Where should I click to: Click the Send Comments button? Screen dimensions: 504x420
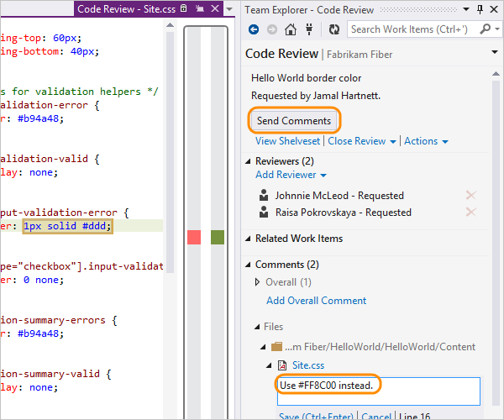(x=294, y=121)
